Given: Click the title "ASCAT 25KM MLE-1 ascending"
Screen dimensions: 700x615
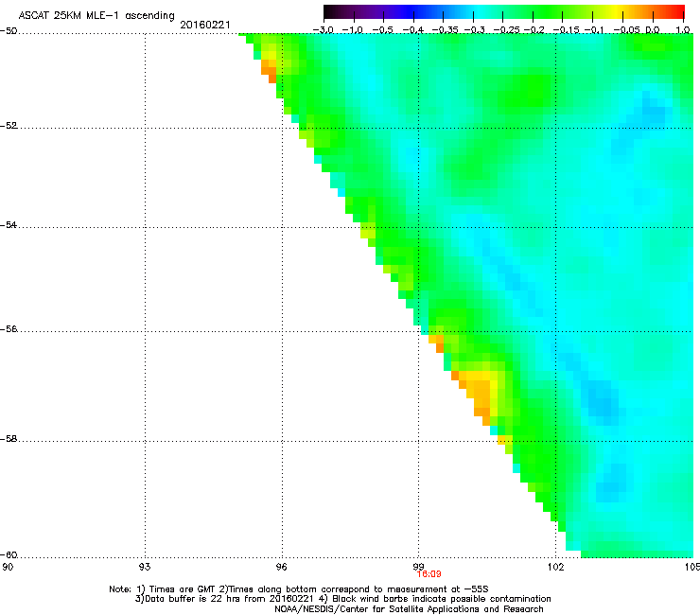Looking at the screenshot, I should click(96, 15).
